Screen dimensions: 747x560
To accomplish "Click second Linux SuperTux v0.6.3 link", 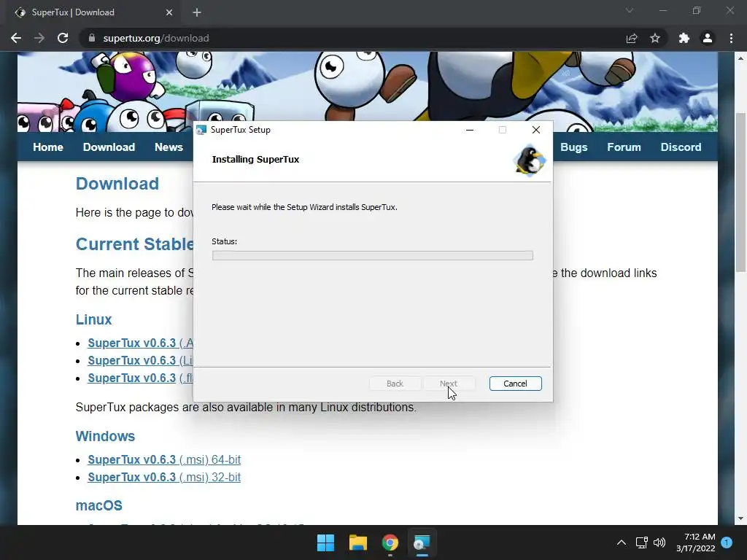I will coord(141,360).
